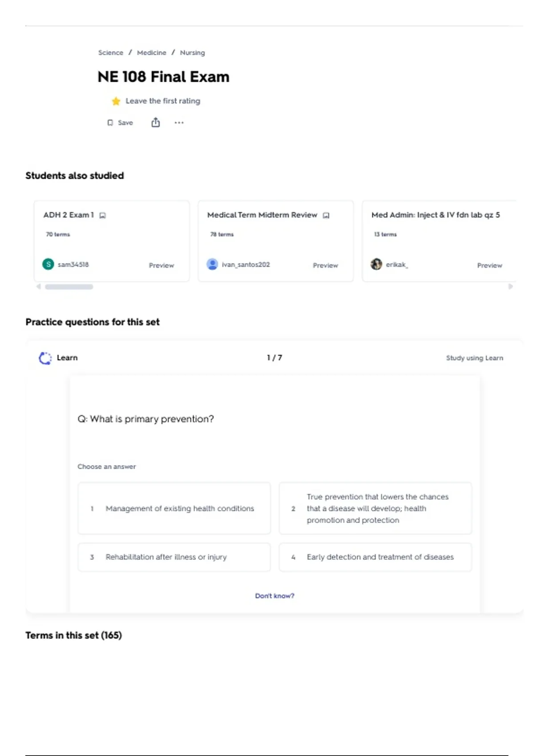
Task: Click the bookmark icon on ADH 2 Exam 1
Action: coord(103,216)
